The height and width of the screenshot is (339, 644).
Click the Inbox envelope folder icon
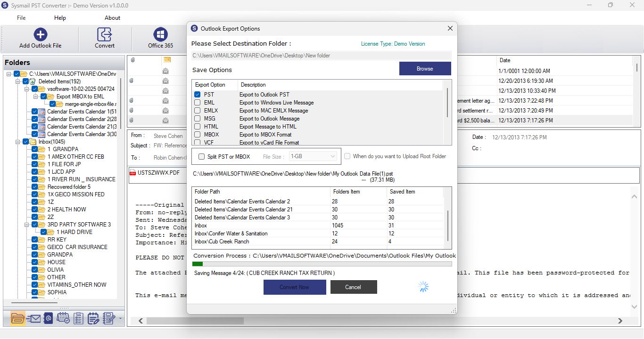tap(33, 142)
